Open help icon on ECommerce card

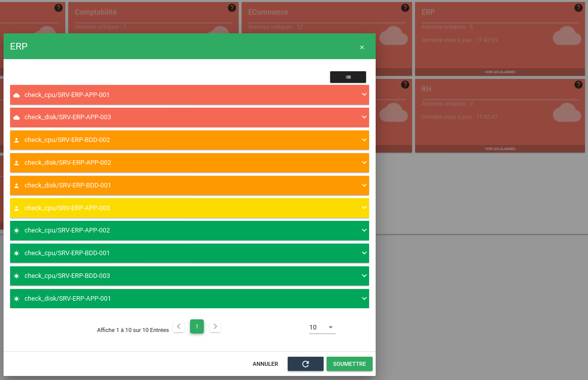[x=405, y=8]
